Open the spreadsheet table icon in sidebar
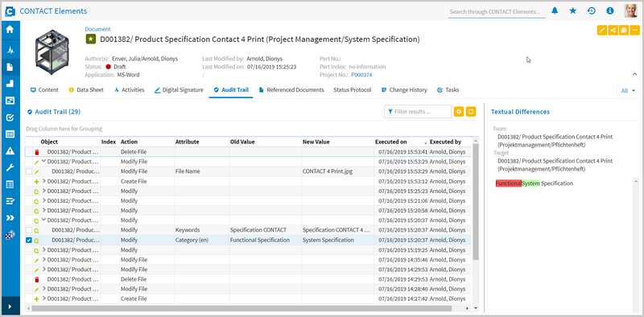 (x=10, y=184)
